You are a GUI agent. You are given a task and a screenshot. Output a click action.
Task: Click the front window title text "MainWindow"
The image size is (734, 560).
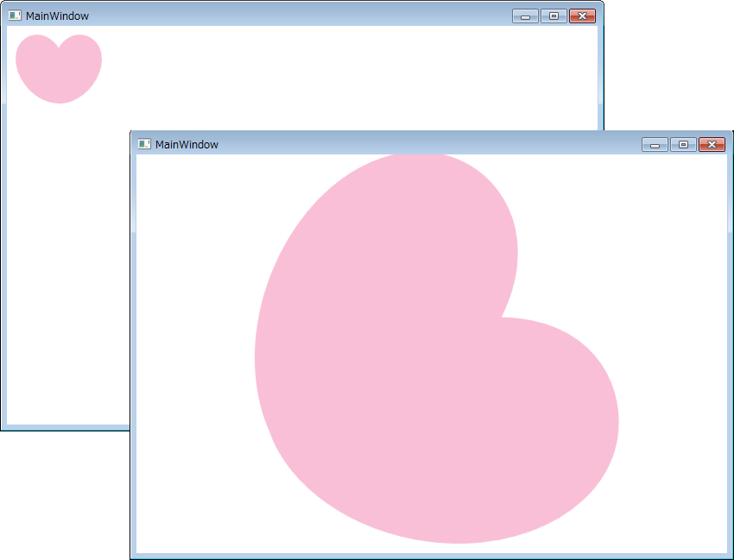click(x=187, y=145)
